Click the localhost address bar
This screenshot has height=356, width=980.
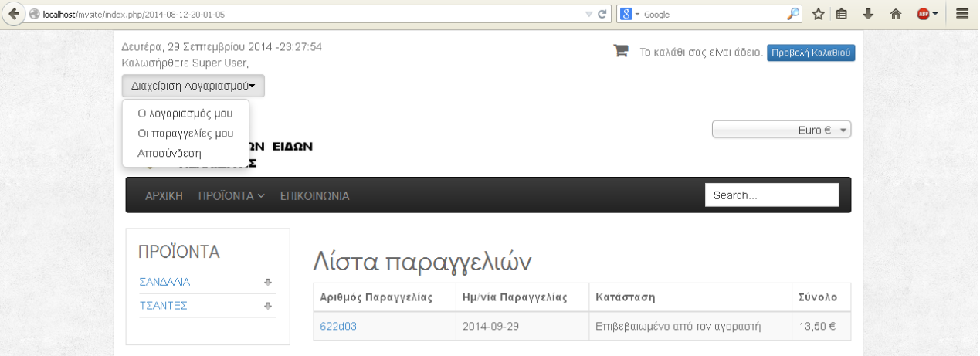[x=309, y=14]
